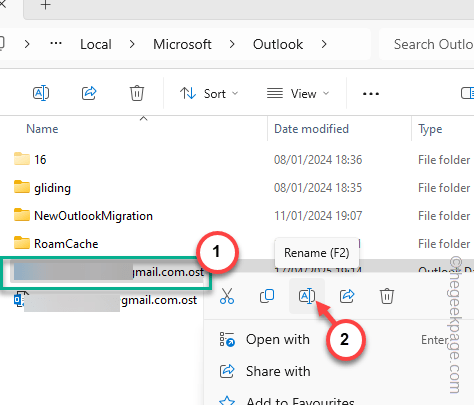Screen dimensions: 474x405
Task: Click the Rename icon in context menu
Action: [x=307, y=296]
